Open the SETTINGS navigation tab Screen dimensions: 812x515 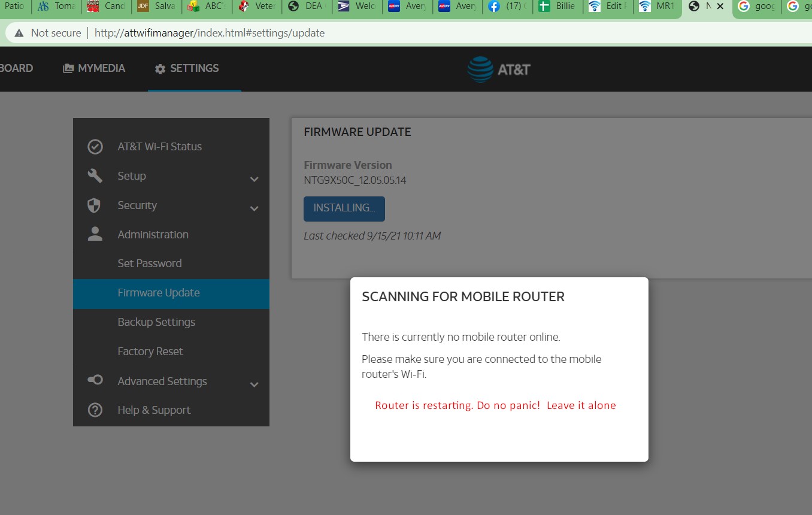[187, 68]
